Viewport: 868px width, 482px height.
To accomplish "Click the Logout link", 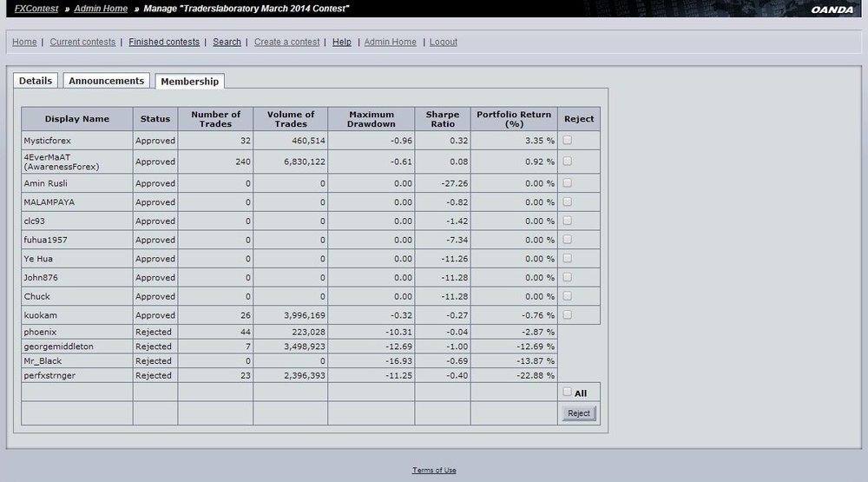I will click(x=444, y=42).
